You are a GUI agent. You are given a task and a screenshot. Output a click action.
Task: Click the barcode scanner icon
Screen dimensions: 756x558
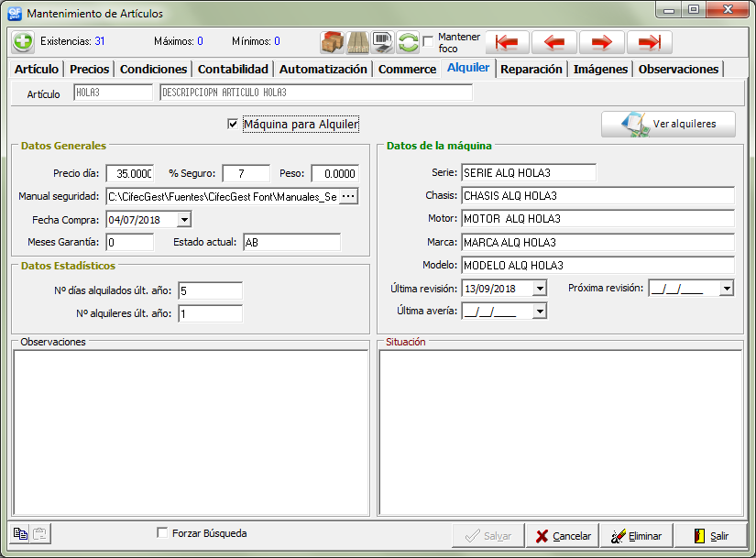pos(382,42)
